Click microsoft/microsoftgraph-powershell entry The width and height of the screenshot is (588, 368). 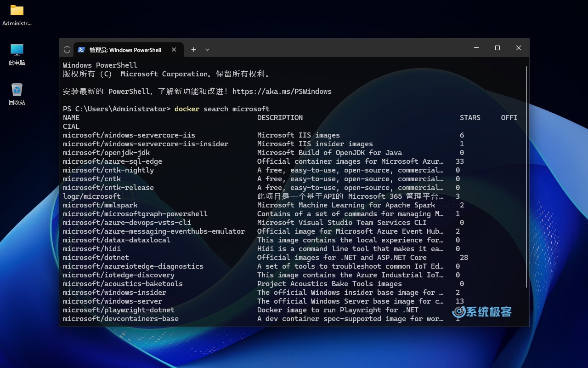coord(135,214)
